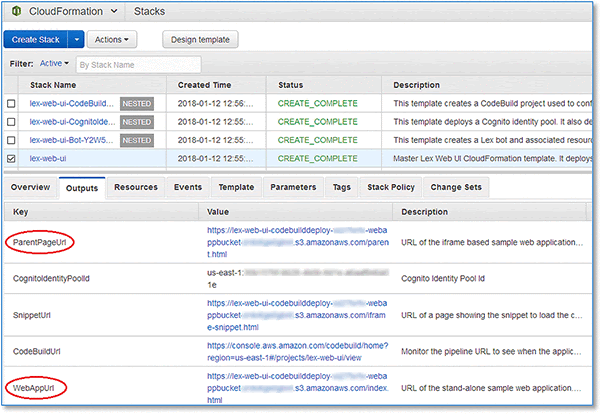This screenshot has width=600, height=415.
Task: Open the Active filter dropdown
Action: click(54, 63)
